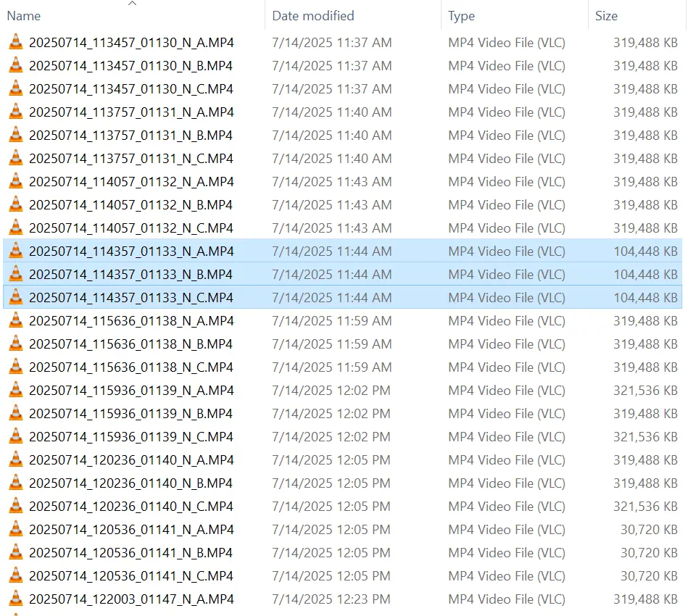The height and width of the screenshot is (616, 688).
Task: Click VLC icon of 20250714_120536_01141_N_A.MP4
Action: coord(16,530)
